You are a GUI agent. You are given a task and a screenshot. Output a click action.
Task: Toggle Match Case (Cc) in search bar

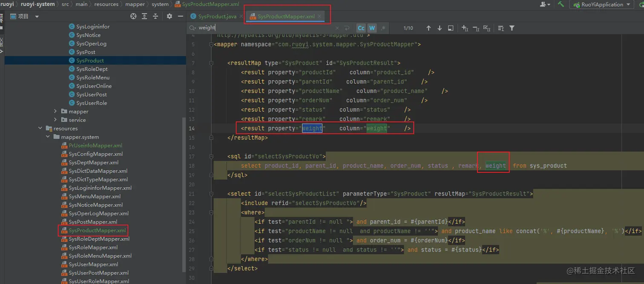[x=361, y=28]
